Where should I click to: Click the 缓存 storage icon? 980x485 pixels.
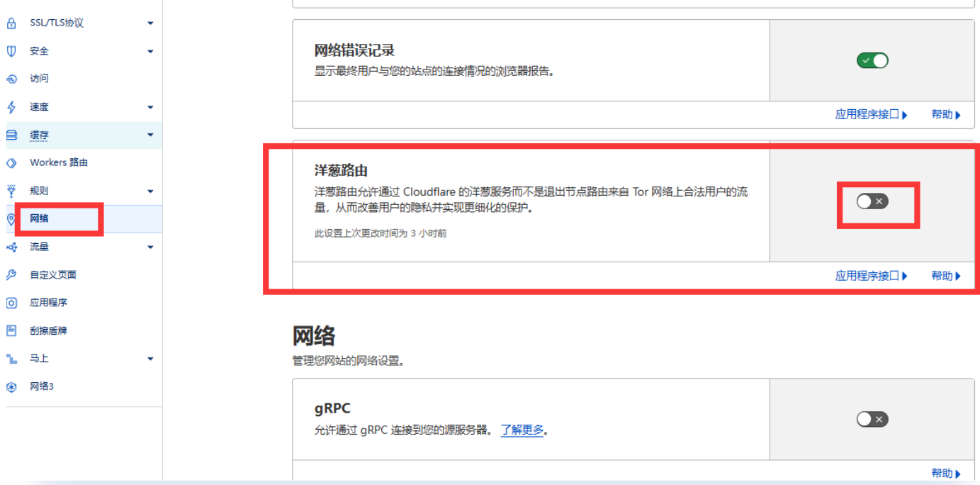click(x=11, y=135)
